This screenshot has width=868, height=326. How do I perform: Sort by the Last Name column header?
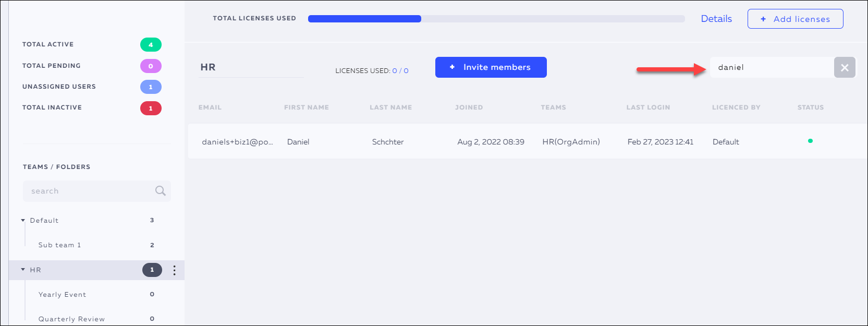(391, 107)
